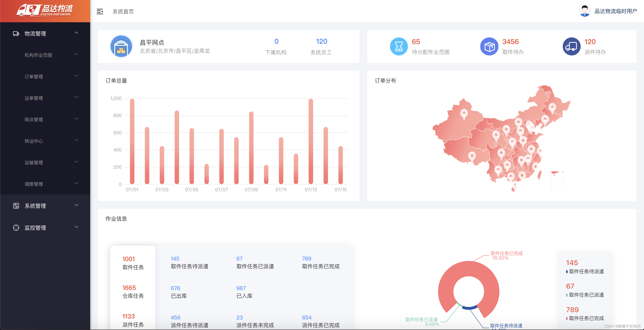Click the 昌平网点 warehouse icon
Screen dimensions: 644x330
pos(121,46)
